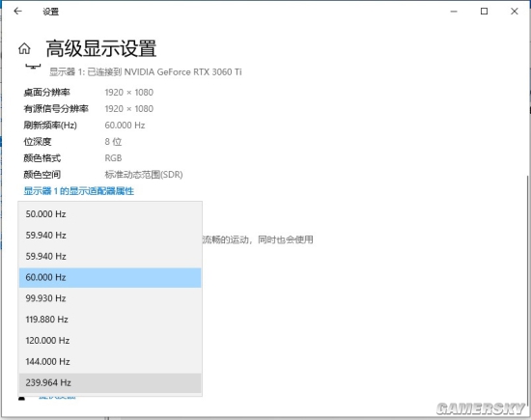Close the Settings window
This screenshot has height=420, width=531.
pyautogui.click(x=515, y=12)
